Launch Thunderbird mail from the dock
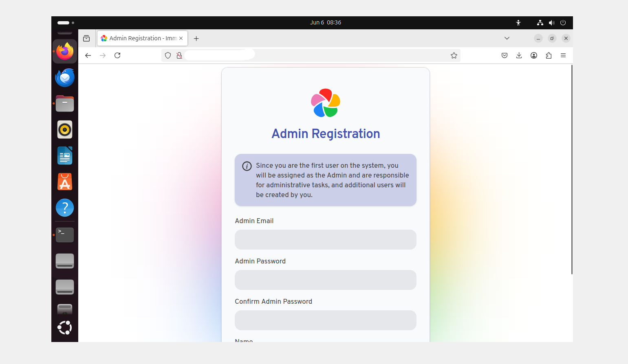This screenshot has height=364, width=628. point(65,77)
